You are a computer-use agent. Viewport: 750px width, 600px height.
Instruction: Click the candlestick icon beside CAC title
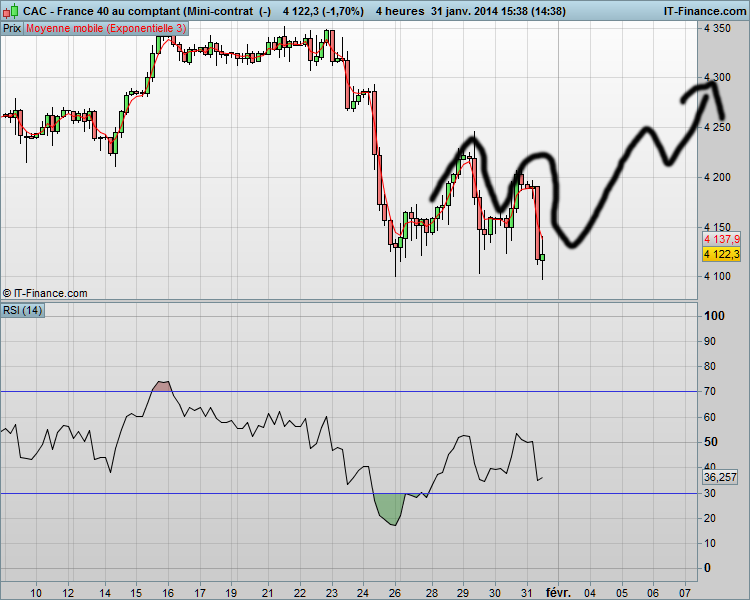11,11
